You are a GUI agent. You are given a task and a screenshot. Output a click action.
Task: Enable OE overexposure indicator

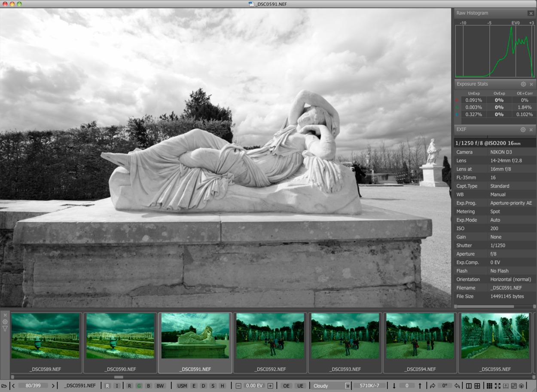pos(286,386)
